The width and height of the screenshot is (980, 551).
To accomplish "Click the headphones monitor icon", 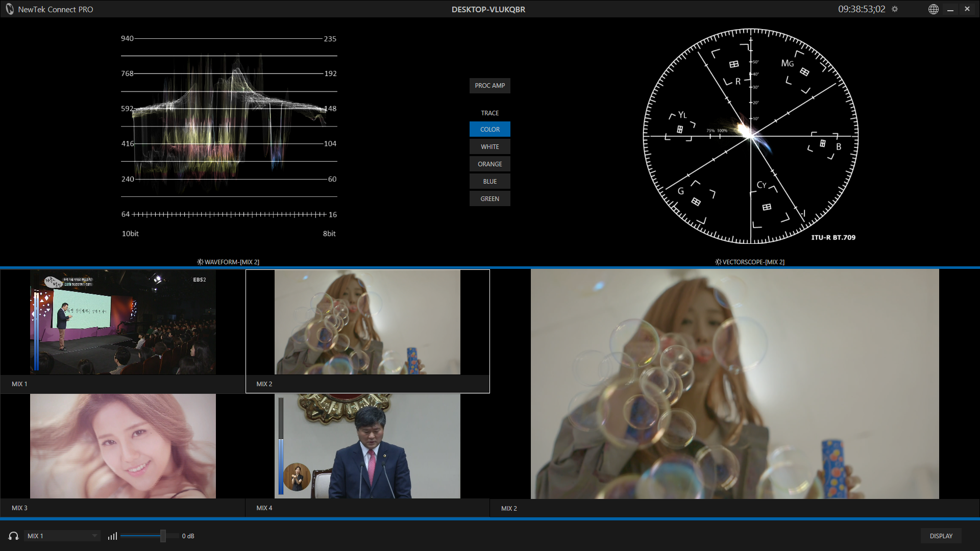I will tap(14, 536).
